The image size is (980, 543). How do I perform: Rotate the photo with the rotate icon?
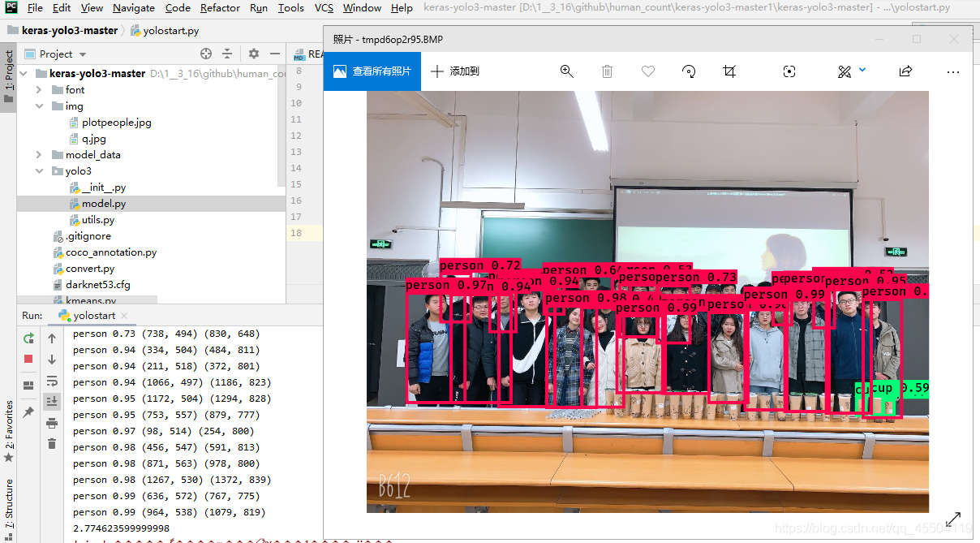688,71
